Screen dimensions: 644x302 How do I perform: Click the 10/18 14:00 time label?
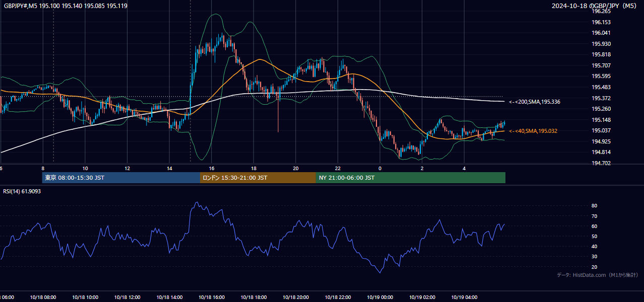(x=169, y=297)
